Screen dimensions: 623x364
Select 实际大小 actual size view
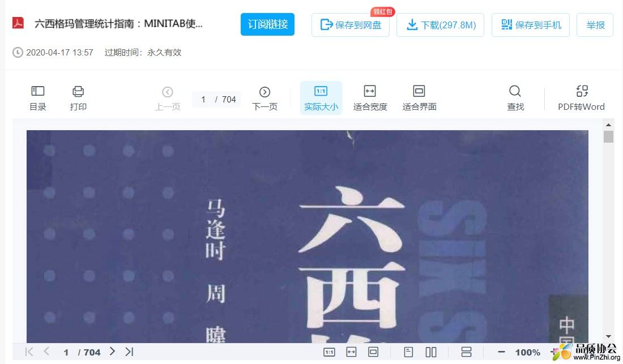(x=321, y=98)
